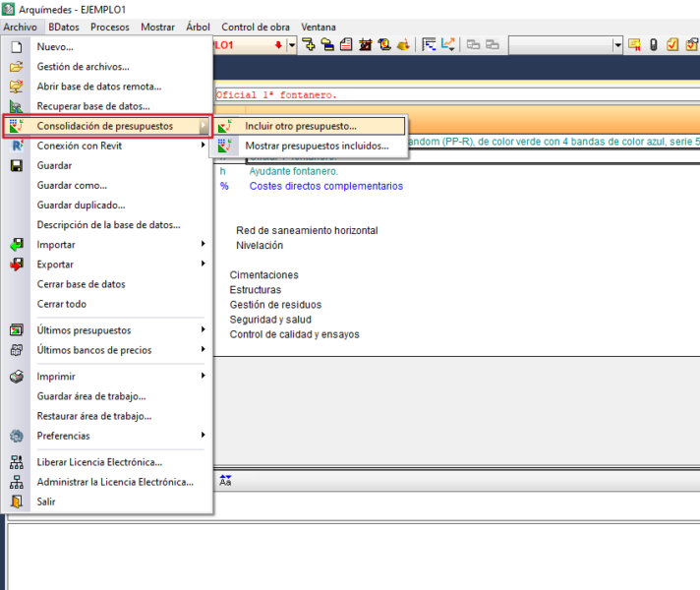The width and height of the screenshot is (700, 590).
Task: Click the Conexión con Revit icon
Action: [x=16, y=146]
